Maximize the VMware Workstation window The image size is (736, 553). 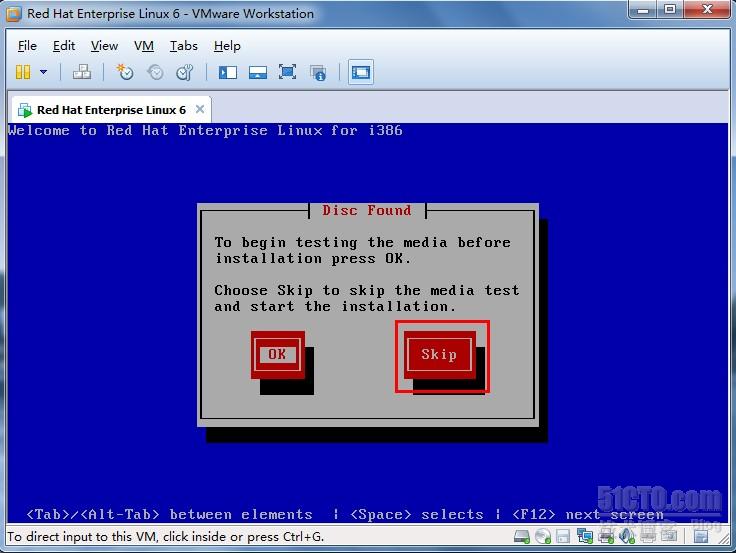[670, 9]
